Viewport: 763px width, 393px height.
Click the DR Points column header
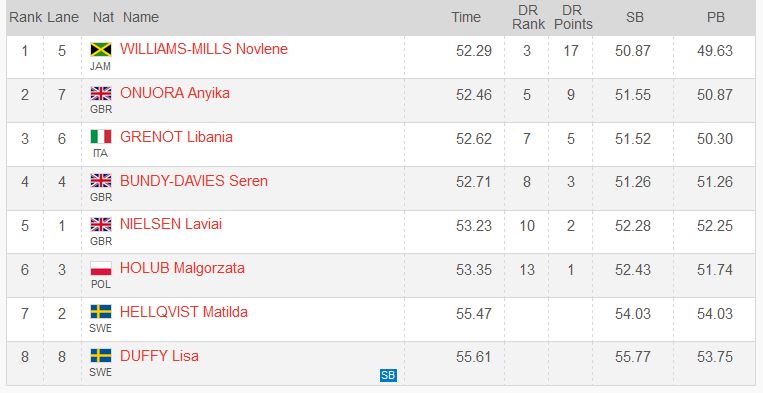pos(573,18)
